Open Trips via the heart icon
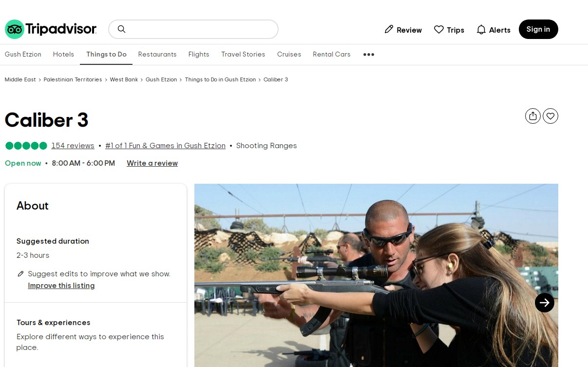The height and width of the screenshot is (367, 588). point(439,30)
